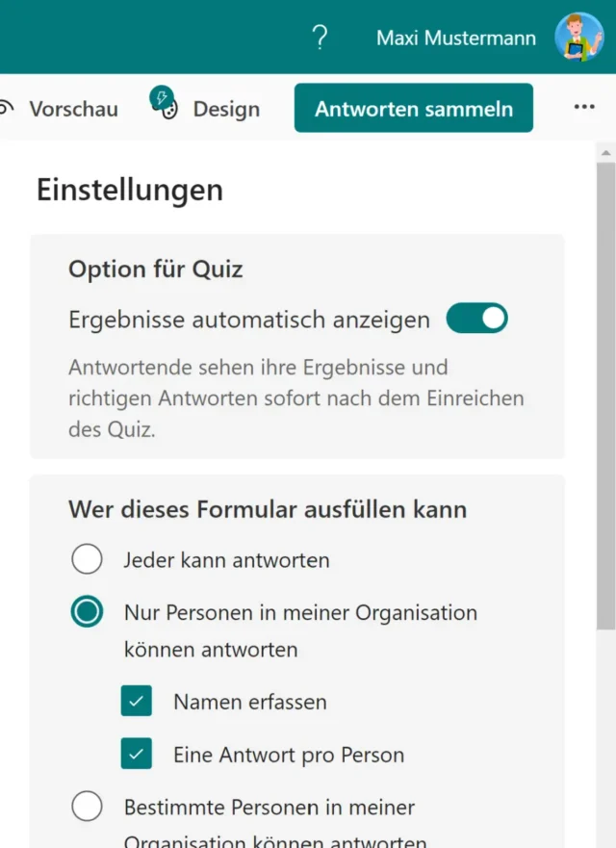616x848 pixels.
Task: Click the scrollbar up arrow
Action: coord(605,154)
